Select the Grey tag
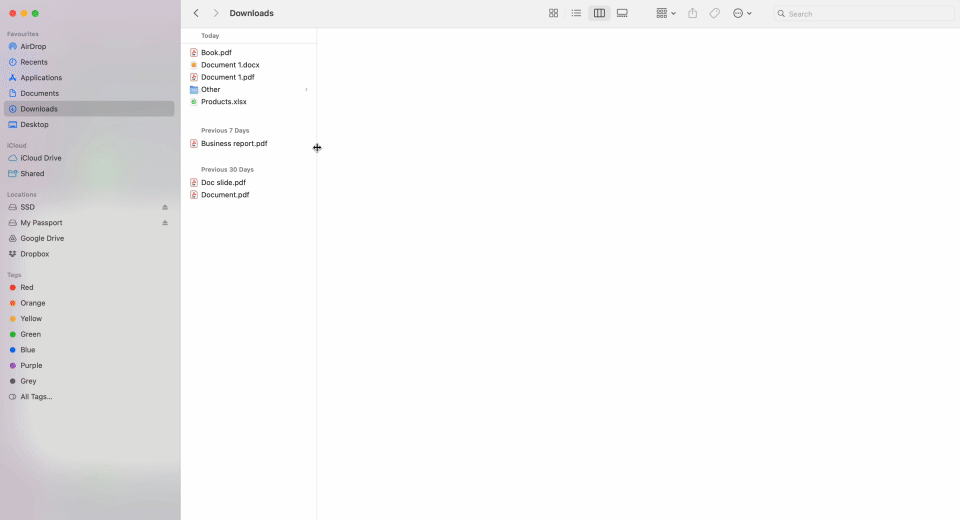This screenshot has width=960, height=520. pyautogui.click(x=89, y=381)
